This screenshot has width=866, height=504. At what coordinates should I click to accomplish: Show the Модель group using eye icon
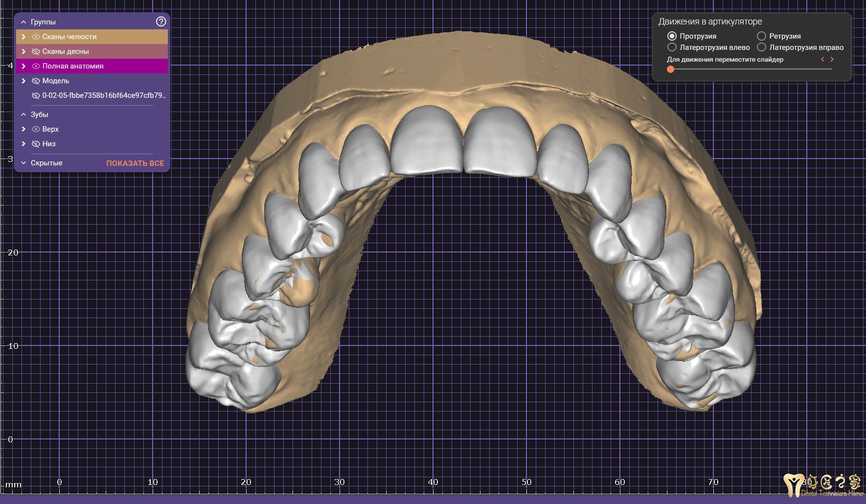(36, 81)
